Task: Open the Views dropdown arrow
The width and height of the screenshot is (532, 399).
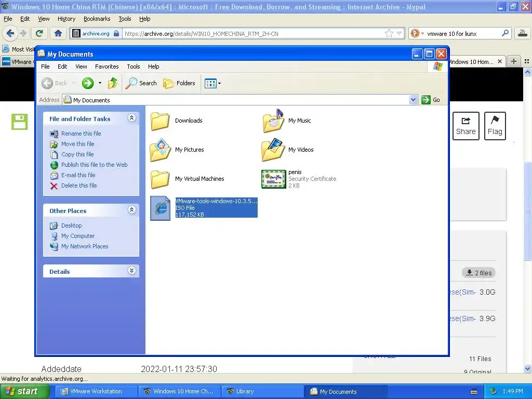Action: pos(220,83)
